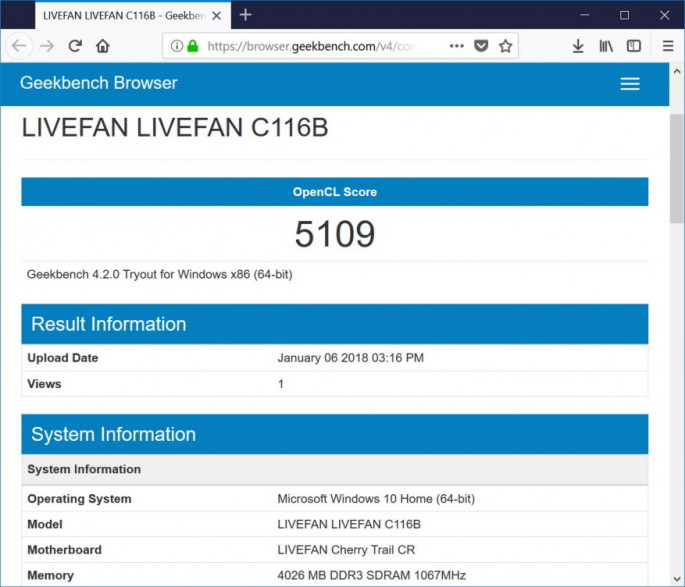
Task: Click the Model value LIVEFAN LIVEFAN C116B
Action: pyautogui.click(x=349, y=524)
